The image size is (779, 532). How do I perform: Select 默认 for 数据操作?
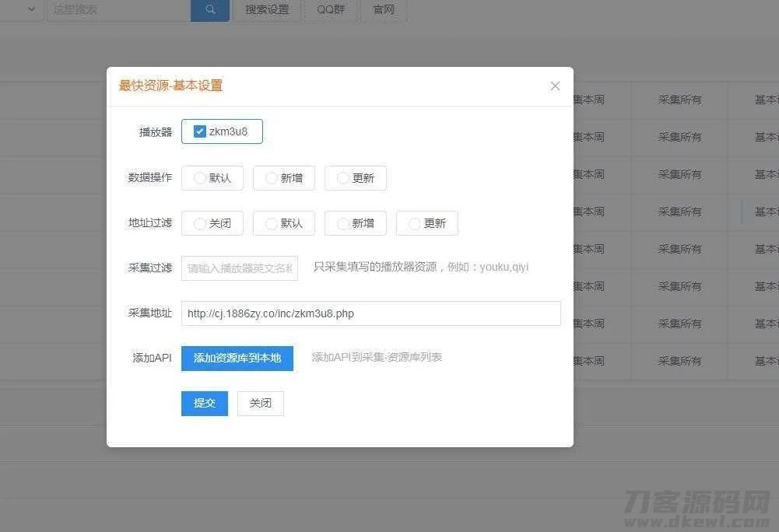coord(212,178)
